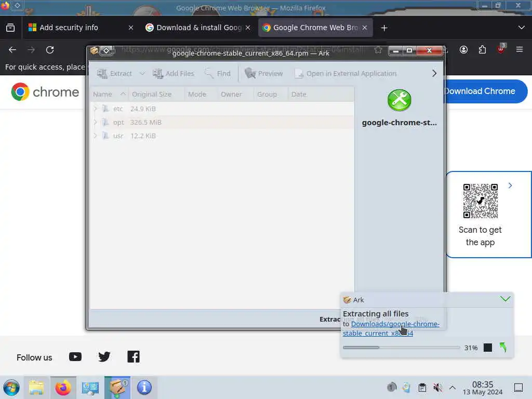532x399 pixels.
Task: Select the Google Chrome Web Browser tab
Action: 315,28
